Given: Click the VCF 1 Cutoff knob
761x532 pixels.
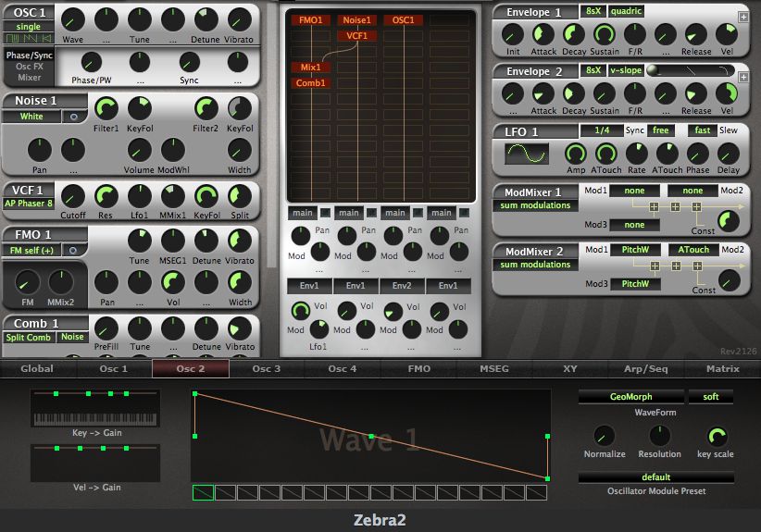Looking at the screenshot, I should pyautogui.click(x=73, y=197).
